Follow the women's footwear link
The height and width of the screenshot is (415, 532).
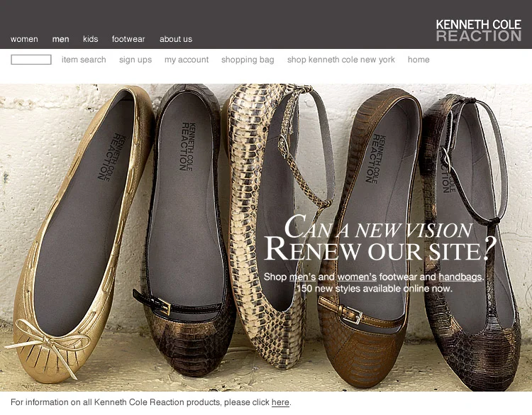[x=357, y=277]
